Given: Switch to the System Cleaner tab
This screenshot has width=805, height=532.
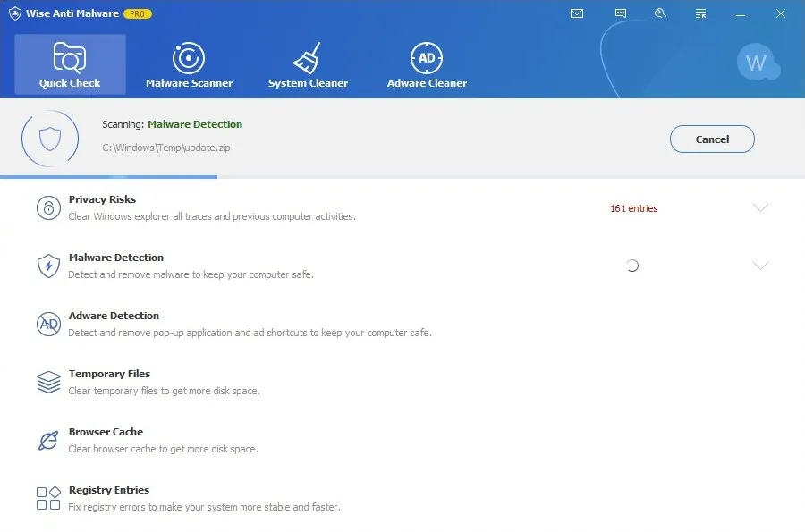Looking at the screenshot, I should tap(309, 64).
